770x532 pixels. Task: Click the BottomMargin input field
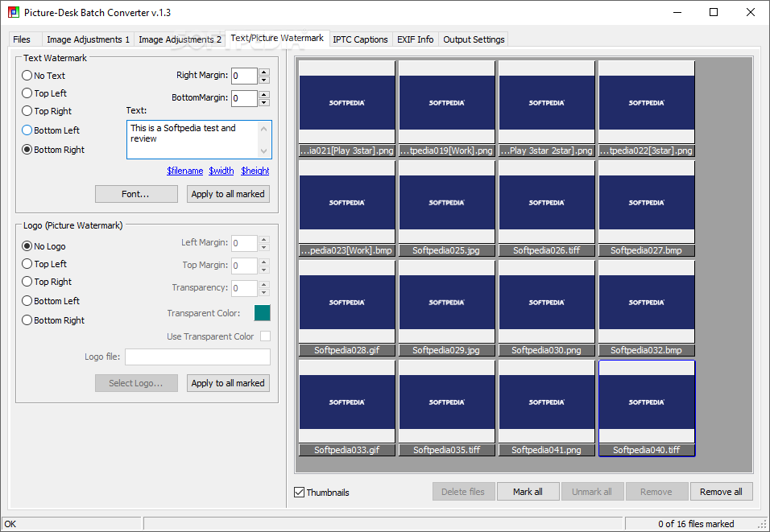click(x=245, y=99)
